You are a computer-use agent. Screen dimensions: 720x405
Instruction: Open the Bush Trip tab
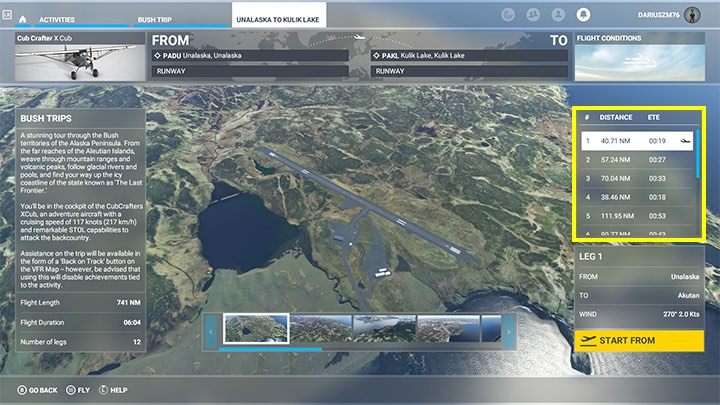tap(155, 20)
